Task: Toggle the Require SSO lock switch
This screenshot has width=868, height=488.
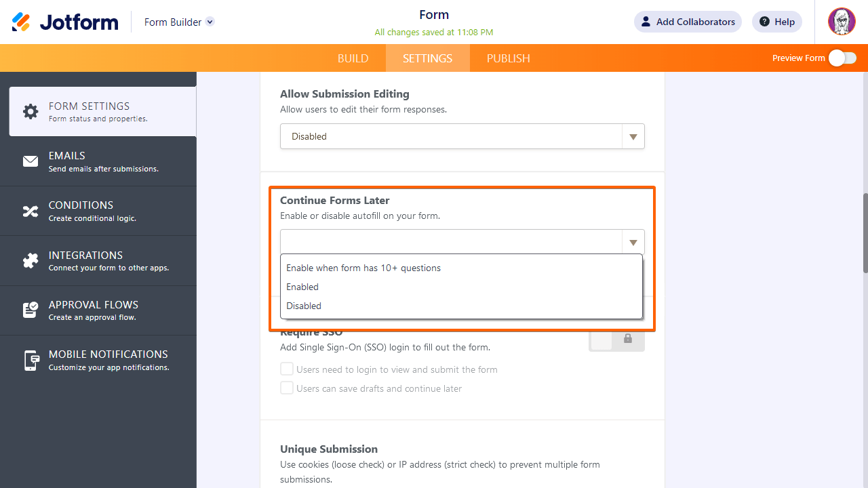Action: click(616, 339)
